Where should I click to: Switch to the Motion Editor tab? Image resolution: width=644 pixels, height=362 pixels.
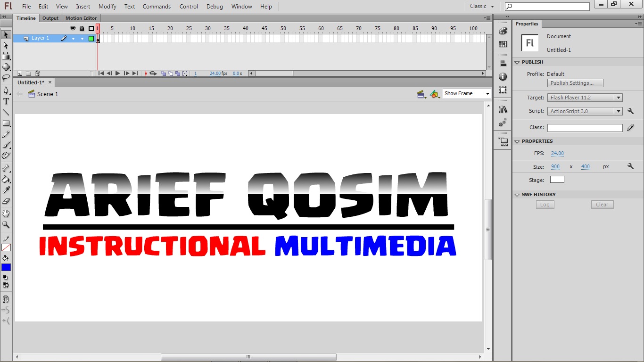(81, 18)
